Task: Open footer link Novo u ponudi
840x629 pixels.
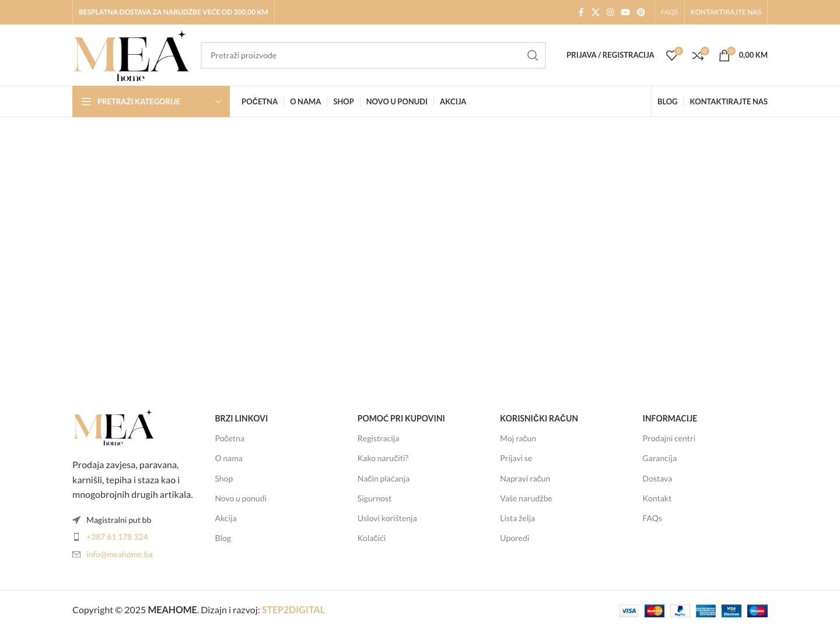Action: [x=241, y=498]
